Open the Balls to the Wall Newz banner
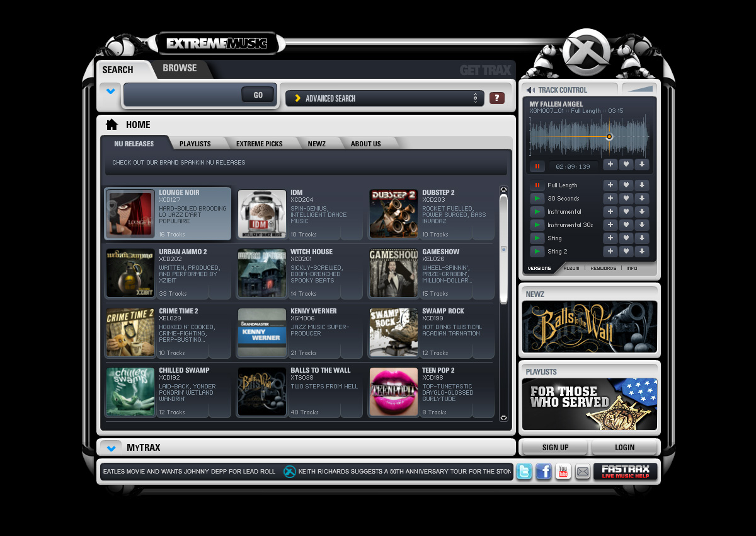This screenshot has height=536, width=756. (x=590, y=327)
